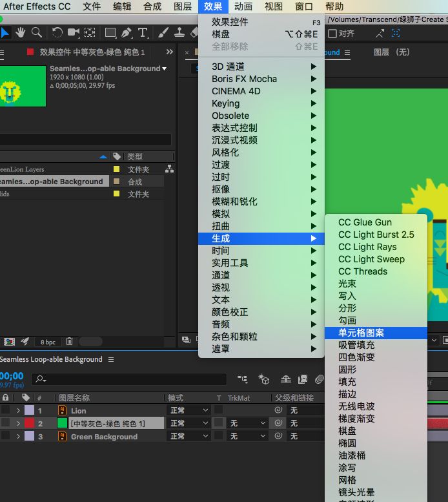Toggle lock switch for the Lion layer
448x502 pixels.
click(6, 410)
